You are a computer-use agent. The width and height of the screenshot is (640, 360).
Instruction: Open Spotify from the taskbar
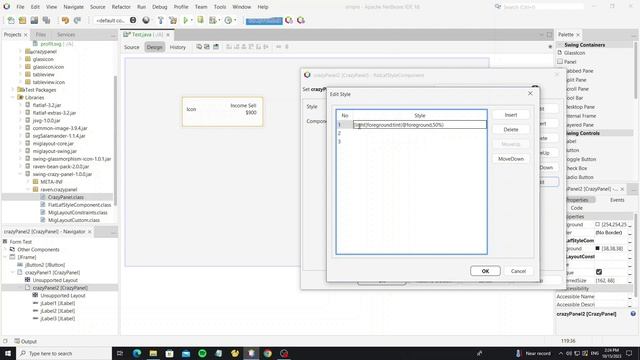coord(202,353)
